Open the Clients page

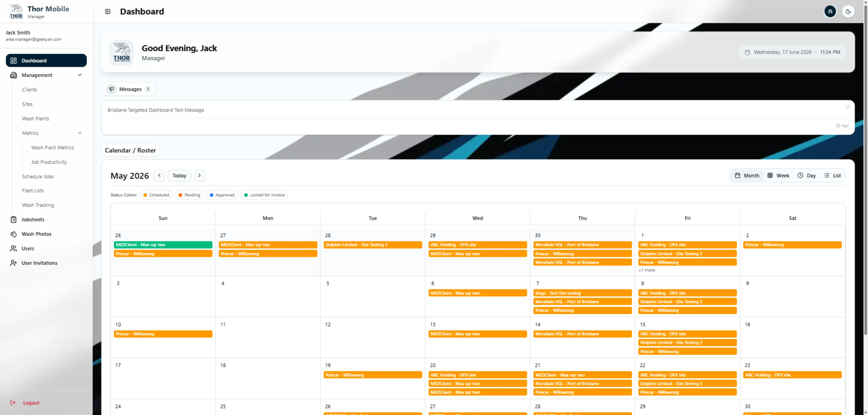(29, 89)
